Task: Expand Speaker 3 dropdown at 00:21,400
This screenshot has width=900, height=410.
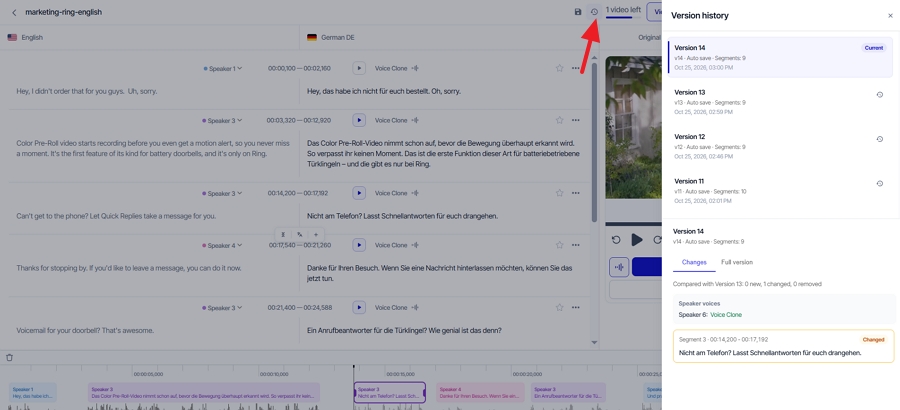Action: 222,308
